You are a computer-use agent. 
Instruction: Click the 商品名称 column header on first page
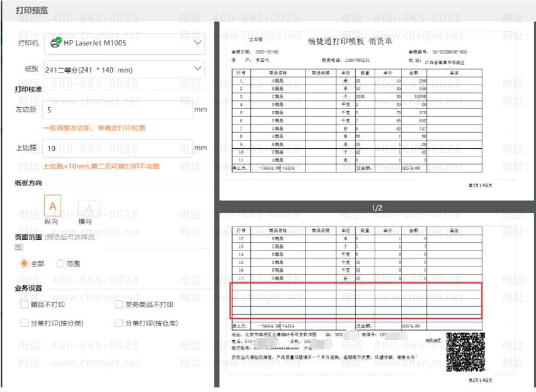(278, 73)
